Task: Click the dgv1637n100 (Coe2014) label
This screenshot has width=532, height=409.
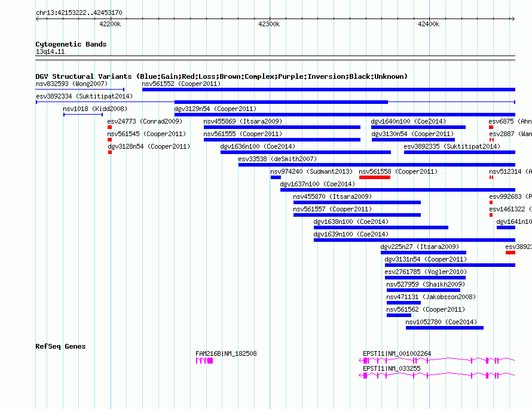Action: 317,184
